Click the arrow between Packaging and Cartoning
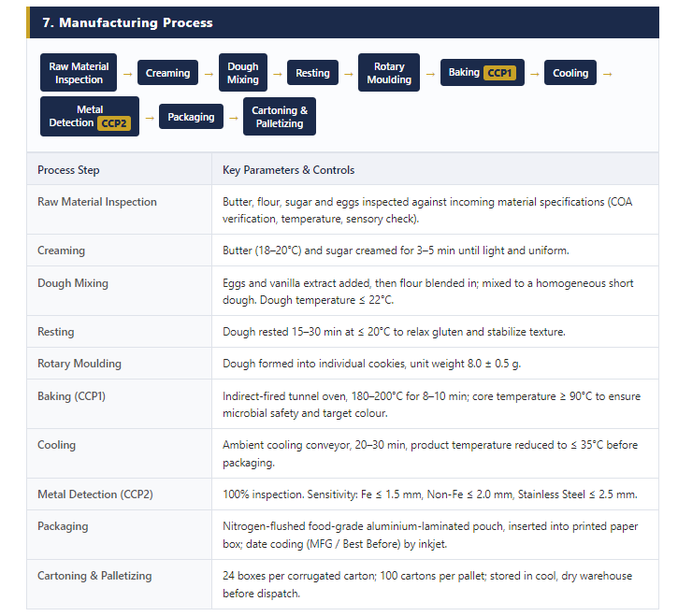This screenshot has height=616, width=678. 234,118
